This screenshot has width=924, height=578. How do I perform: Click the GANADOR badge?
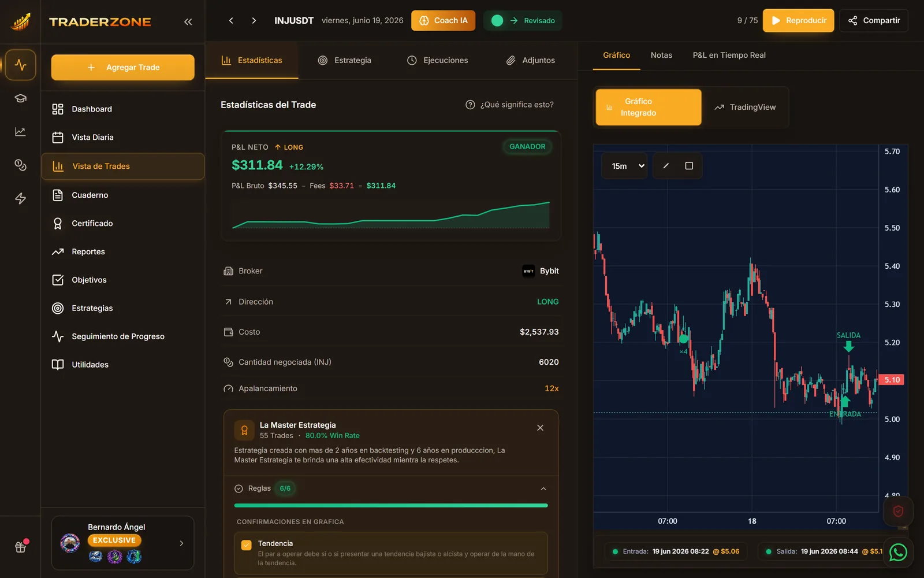pyautogui.click(x=527, y=147)
